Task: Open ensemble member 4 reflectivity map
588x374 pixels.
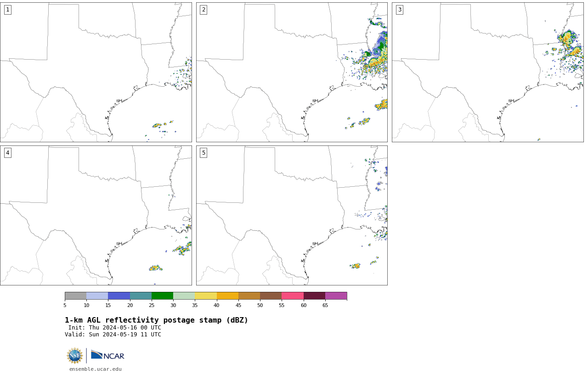Action: pos(96,215)
